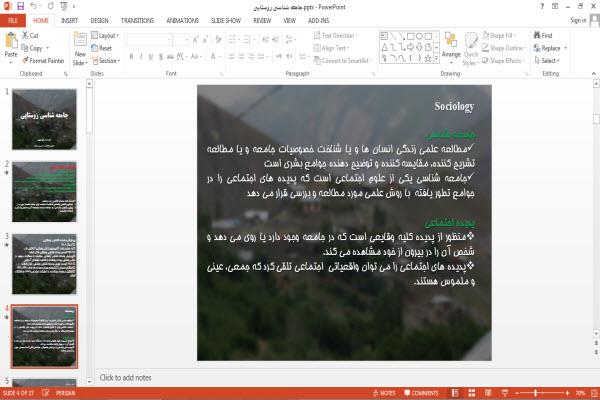Insert a New Slide
Viewport: 600px width, 400px height.
80,49
